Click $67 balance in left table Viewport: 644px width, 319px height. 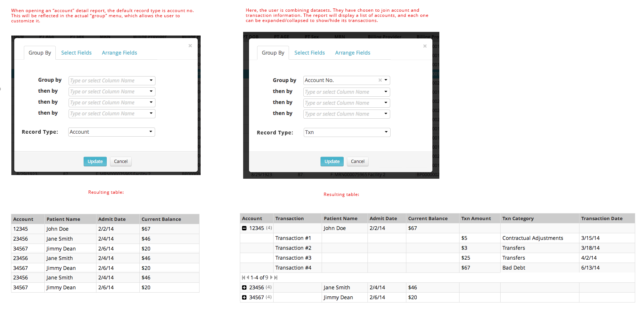146,229
